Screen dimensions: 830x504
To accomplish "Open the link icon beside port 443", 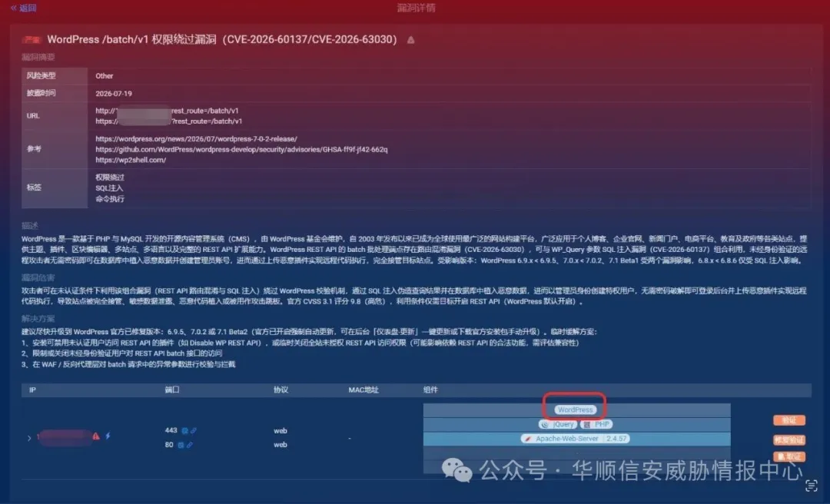I will (193, 431).
